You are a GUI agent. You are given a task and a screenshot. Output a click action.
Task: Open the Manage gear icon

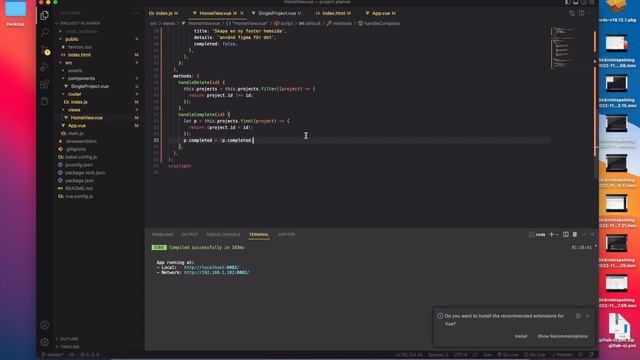(x=44, y=342)
